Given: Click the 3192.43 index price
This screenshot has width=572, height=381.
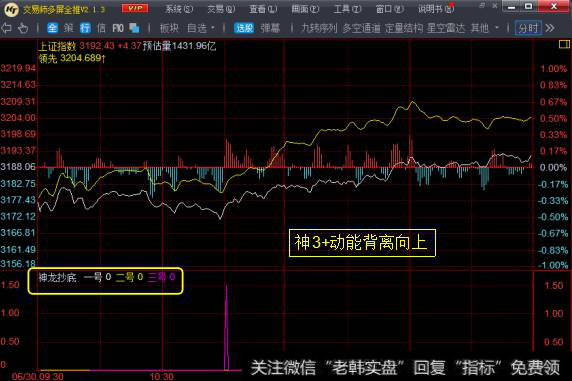Looking at the screenshot, I should click(97, 46).
